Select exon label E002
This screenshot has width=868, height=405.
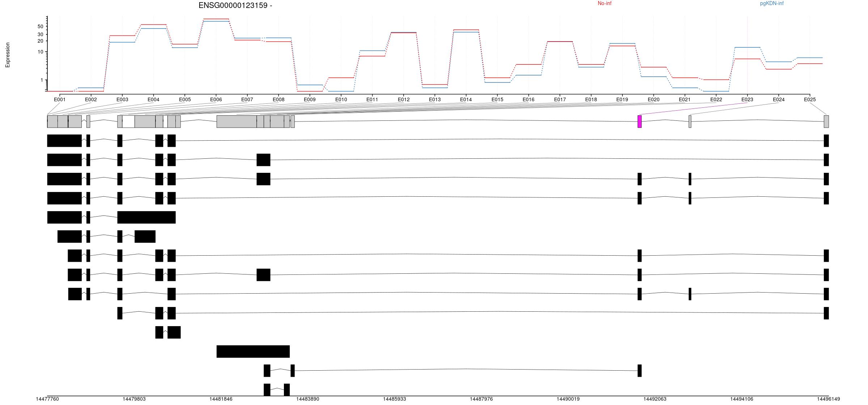pyautogui.click(x=91, y=99)
